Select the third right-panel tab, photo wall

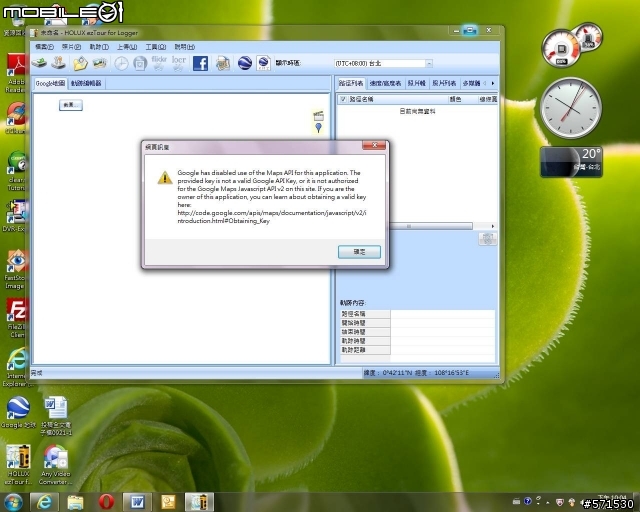(416, 83)
